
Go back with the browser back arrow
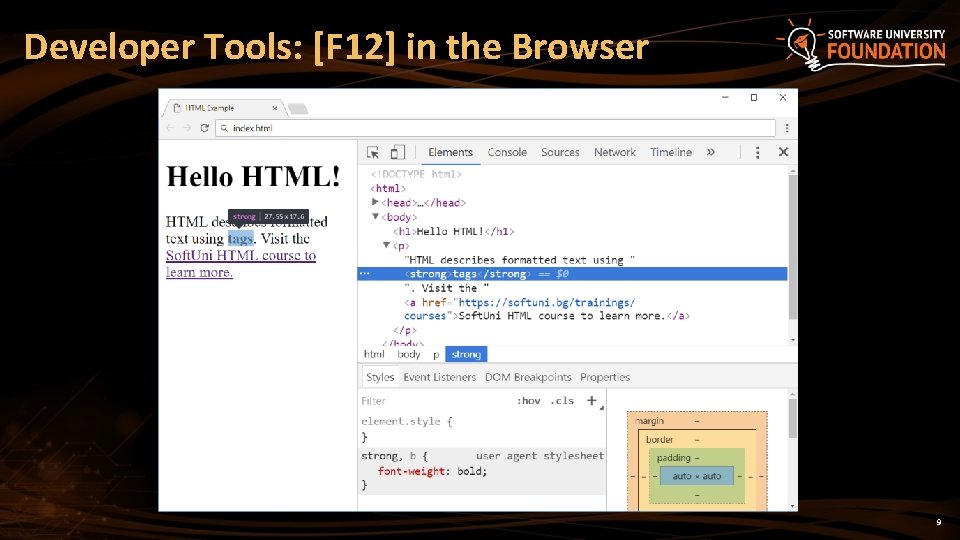point(170,128)
